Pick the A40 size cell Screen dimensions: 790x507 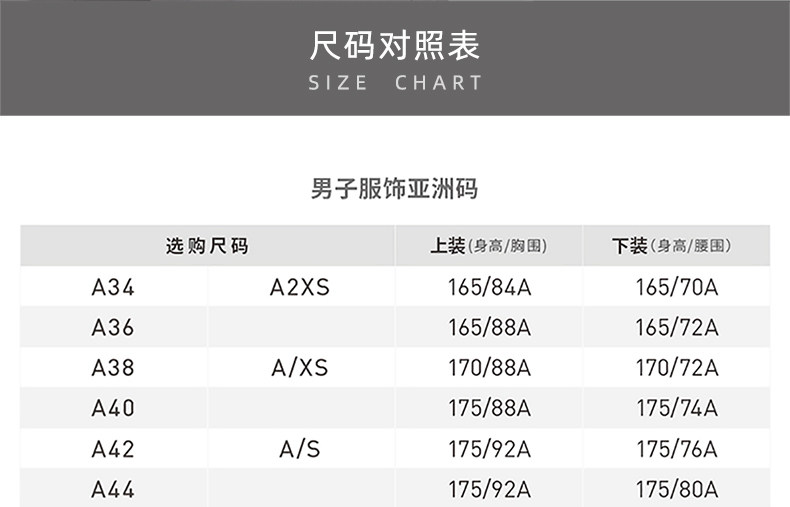113,408
